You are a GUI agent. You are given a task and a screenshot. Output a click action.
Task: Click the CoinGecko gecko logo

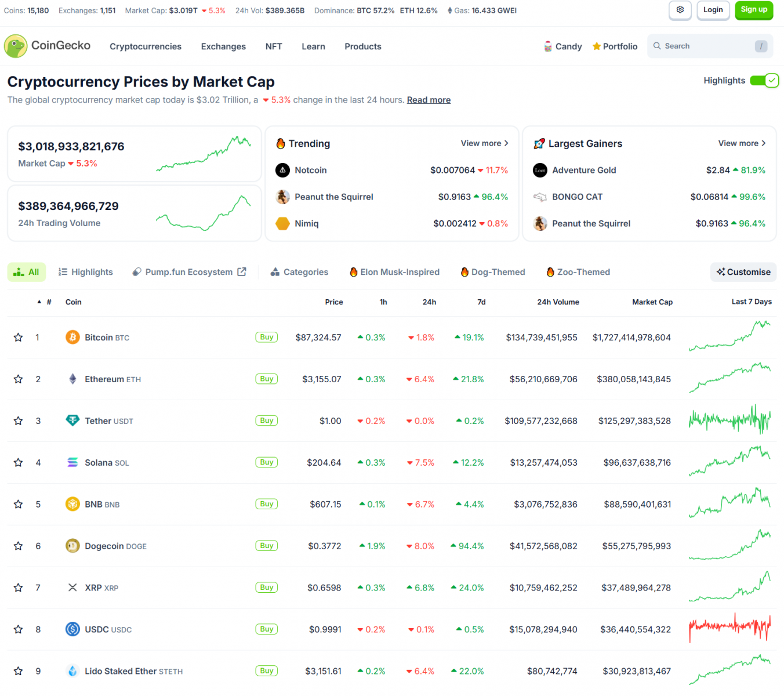[x=16, y=46]
